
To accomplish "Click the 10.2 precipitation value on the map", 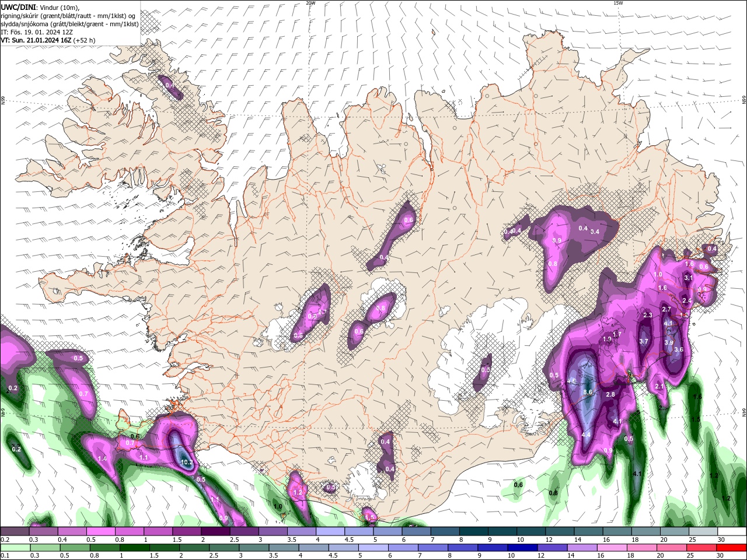I will pyautogui.click(x=187, y=462).
